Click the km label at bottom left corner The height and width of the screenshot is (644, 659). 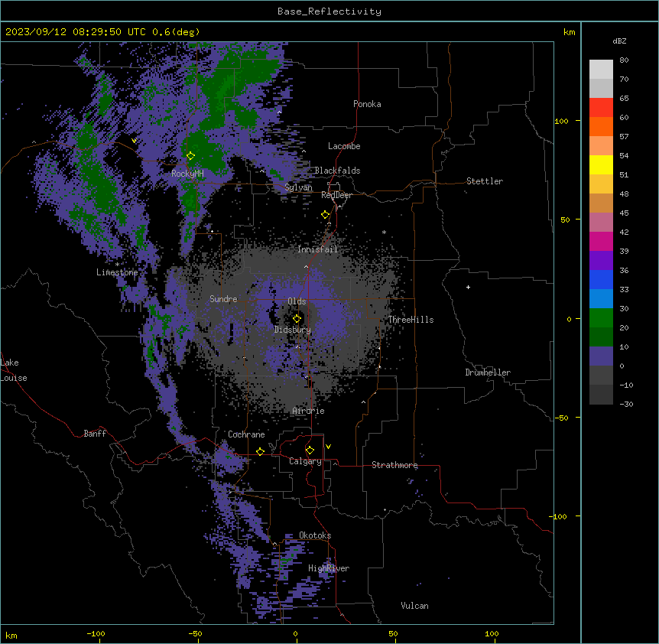click(11, 635)
